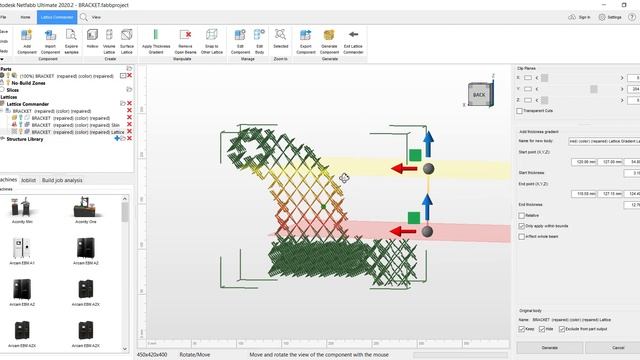Click the Add Component ribbon icon
The height and width of the screenshot is (360, 640).
click(x=27, y=35)
